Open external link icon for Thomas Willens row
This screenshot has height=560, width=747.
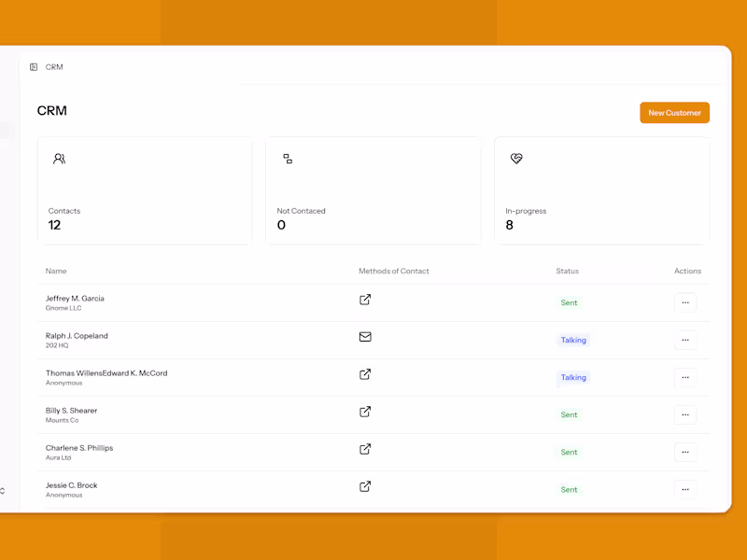tap(365, 374)
